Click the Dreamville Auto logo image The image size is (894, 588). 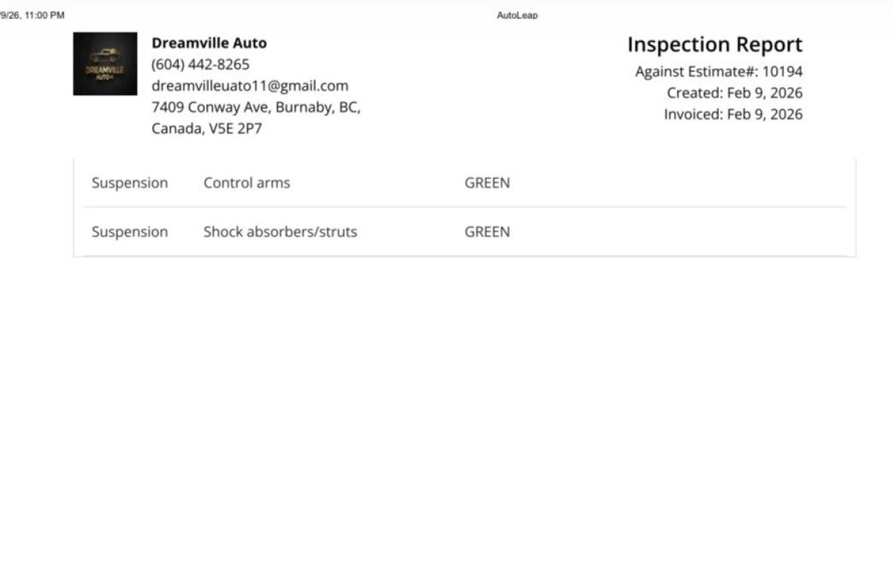point(105,64)
